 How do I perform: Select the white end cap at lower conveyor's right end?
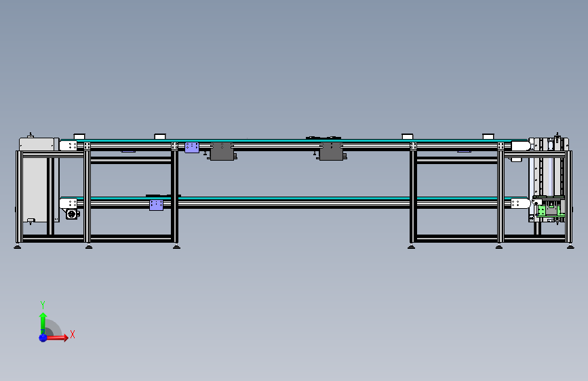tap(520, 203)
